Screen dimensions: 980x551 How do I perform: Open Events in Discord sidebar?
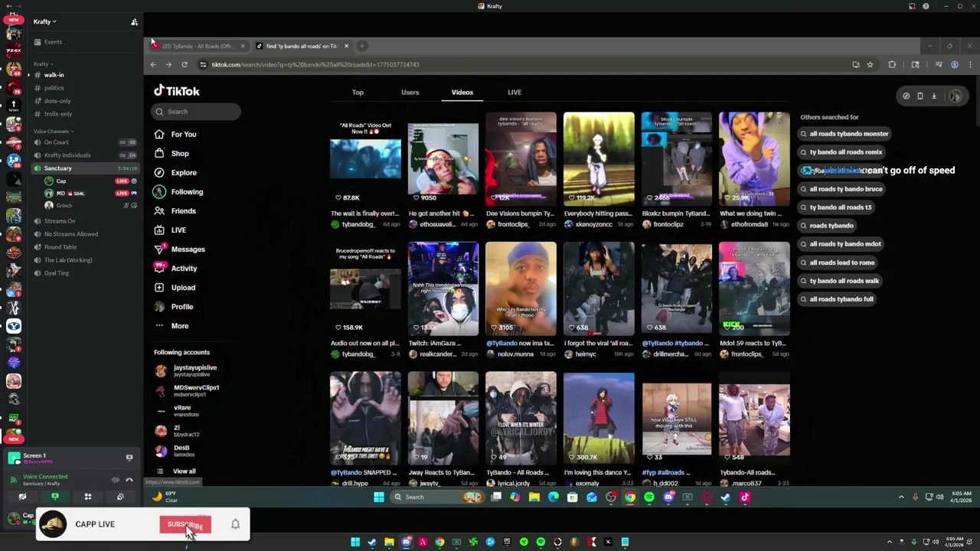tap(84, 42)
